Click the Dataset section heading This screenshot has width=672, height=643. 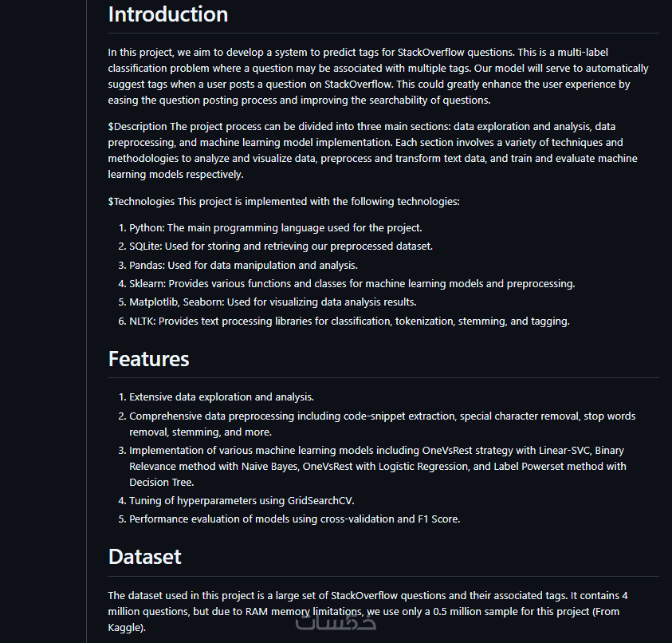pos(144,556)
